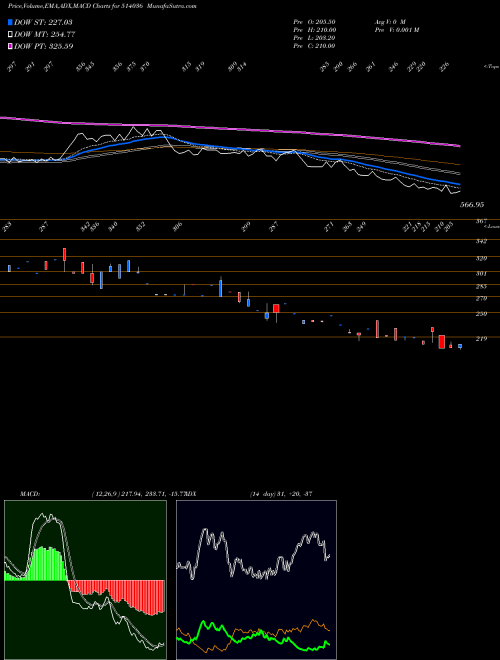Click the 285 price axis label
Image resolution: width=500 pixels, height=660 pixels.
481,287
